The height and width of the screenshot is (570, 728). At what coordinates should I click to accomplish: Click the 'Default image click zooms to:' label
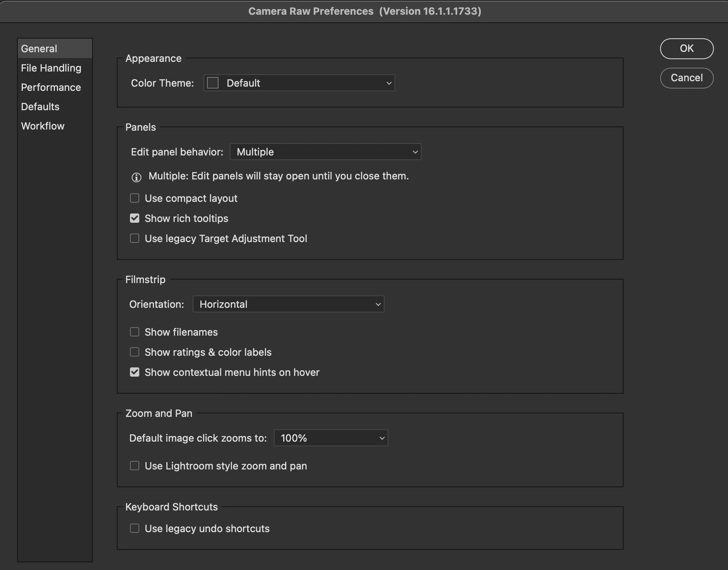click(x=198, y=438)
